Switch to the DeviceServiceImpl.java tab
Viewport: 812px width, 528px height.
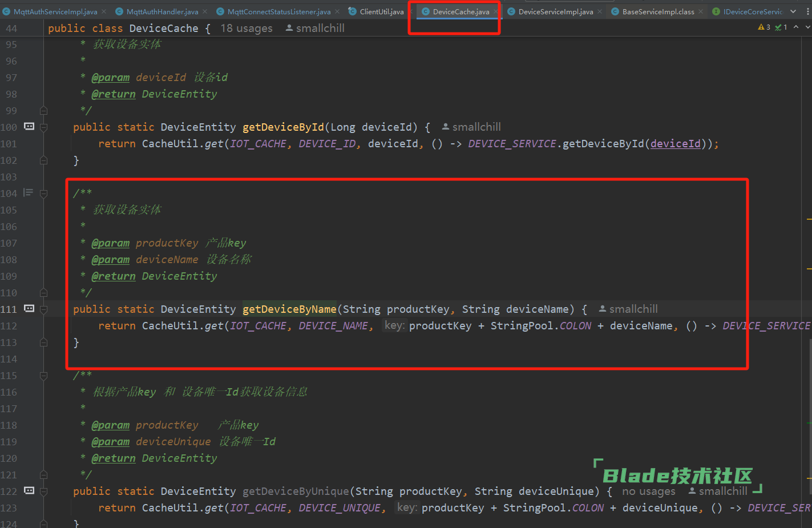(555, 11)
